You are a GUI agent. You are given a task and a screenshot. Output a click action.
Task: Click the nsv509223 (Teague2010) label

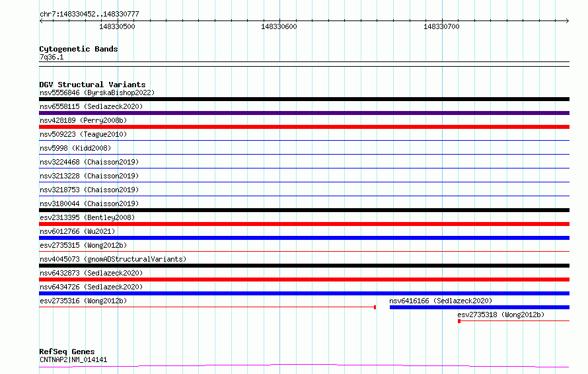(x=83, y=134)
